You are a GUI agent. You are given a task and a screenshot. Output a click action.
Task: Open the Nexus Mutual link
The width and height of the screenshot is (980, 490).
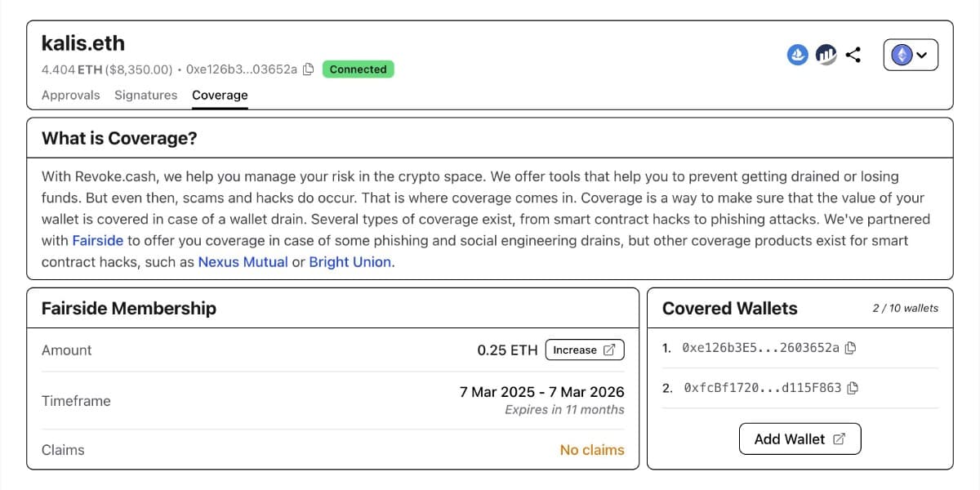[x=243, y=262]
